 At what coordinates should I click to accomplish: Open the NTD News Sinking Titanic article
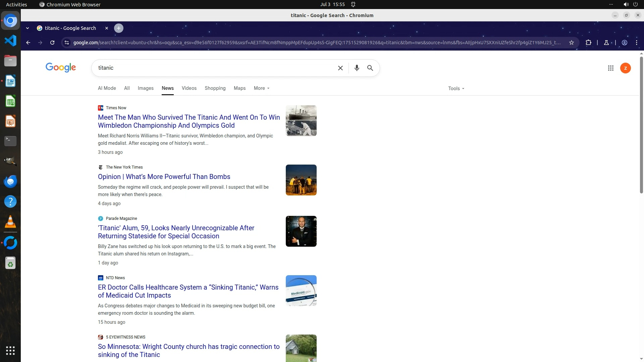pos(188,291)
